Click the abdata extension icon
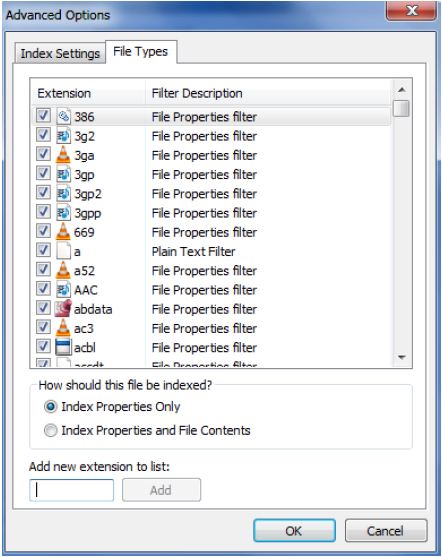The width and height of the screenshot is (442, 557). click(63, 308)
